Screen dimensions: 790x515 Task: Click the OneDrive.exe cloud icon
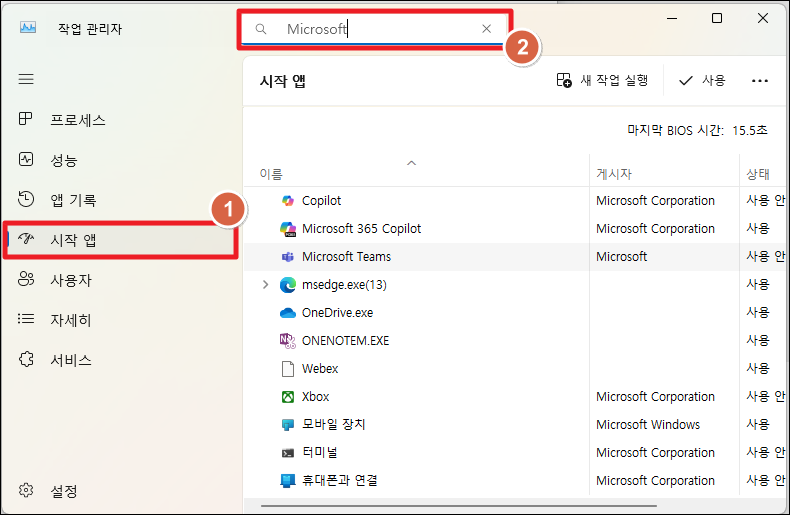[x=288, y=313]
